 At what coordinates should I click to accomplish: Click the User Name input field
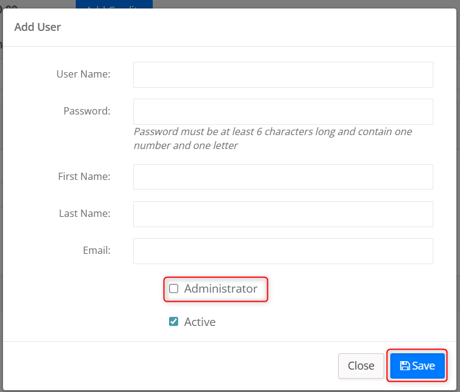[283, 75]
